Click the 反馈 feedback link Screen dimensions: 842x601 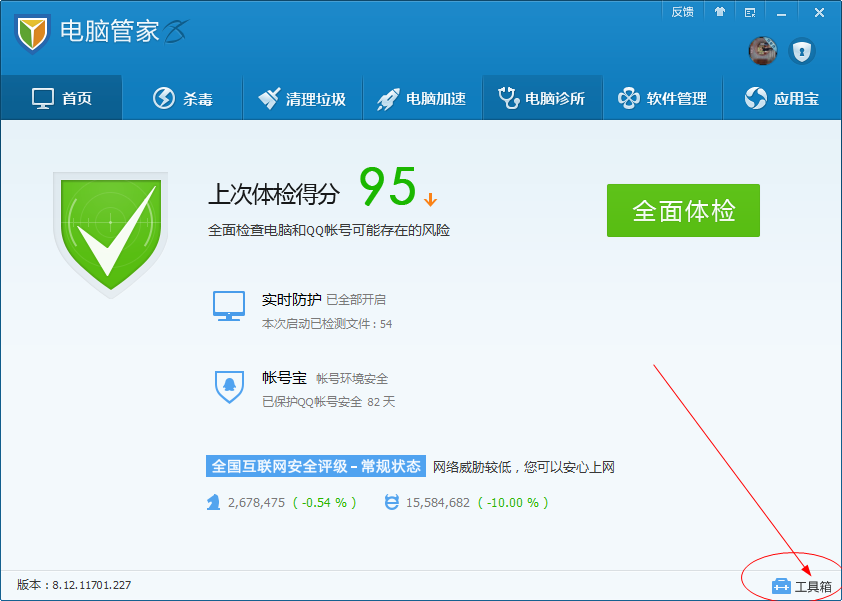pos(683,11)
